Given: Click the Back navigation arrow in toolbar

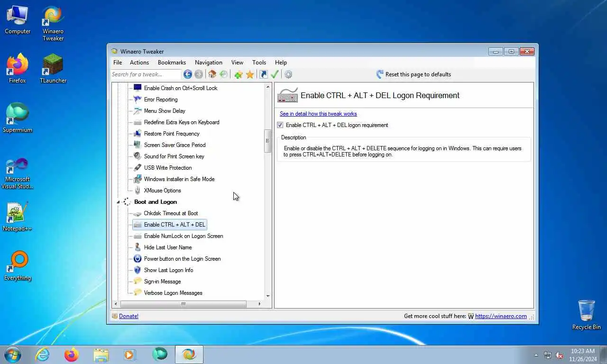Looking at the screenshot, I should point(188,74).
